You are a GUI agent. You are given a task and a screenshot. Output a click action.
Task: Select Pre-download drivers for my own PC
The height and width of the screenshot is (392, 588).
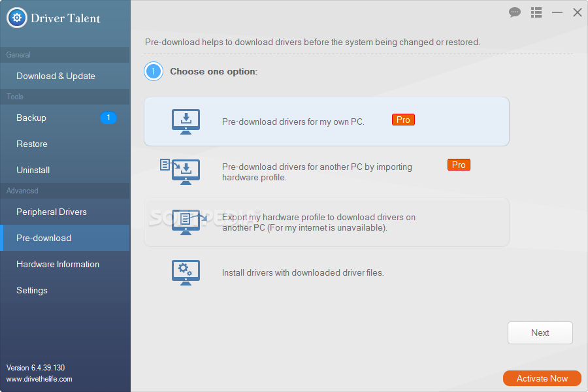[327, 122]
